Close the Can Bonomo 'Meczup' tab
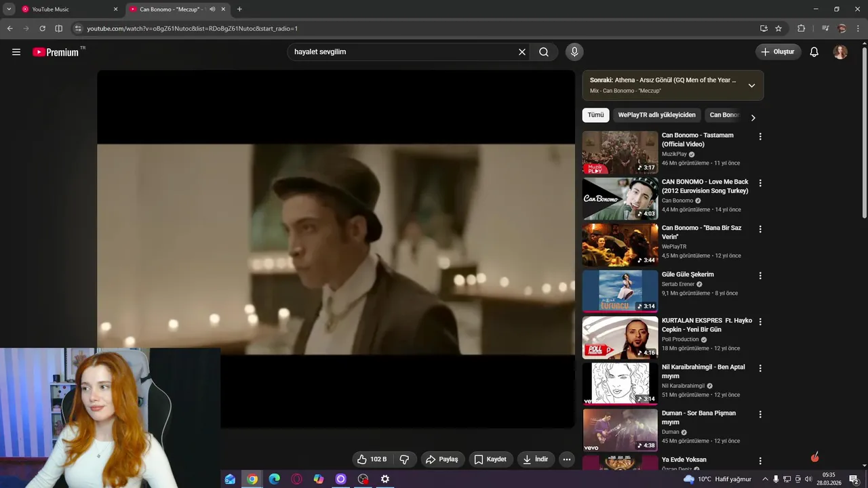This screenshot has height=488, width=868. tap(223, 9)
